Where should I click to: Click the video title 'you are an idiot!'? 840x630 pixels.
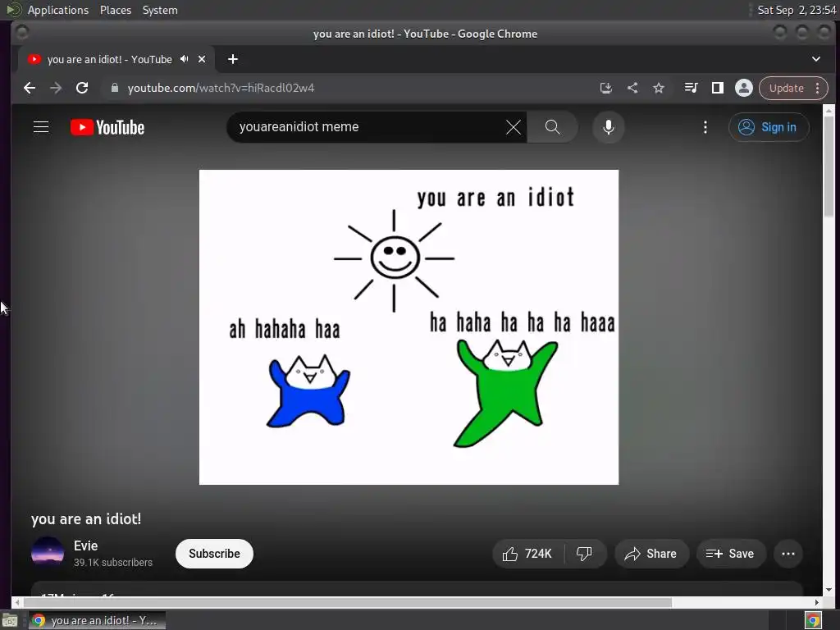pyautogui.click(x=86, y=518)
